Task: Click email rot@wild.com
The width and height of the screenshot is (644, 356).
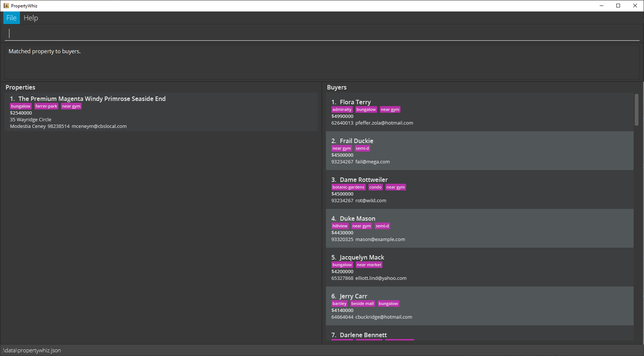Action: click(x=371, y=201)
